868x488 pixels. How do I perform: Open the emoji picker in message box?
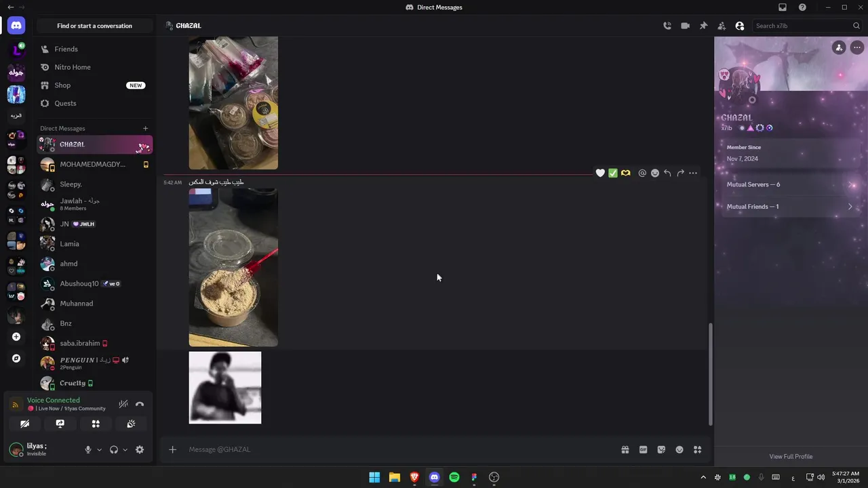point(679,449)
